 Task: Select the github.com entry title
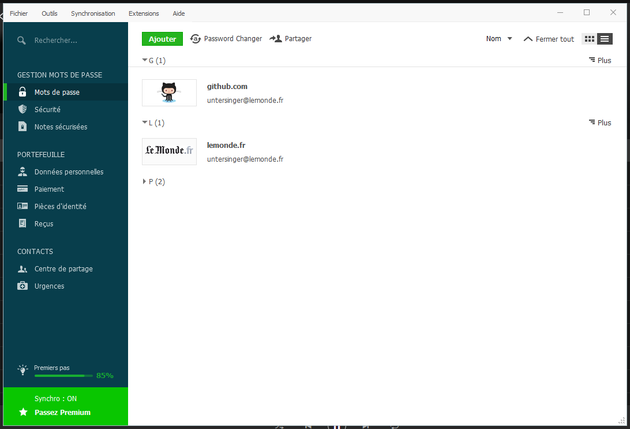(227, 86)
